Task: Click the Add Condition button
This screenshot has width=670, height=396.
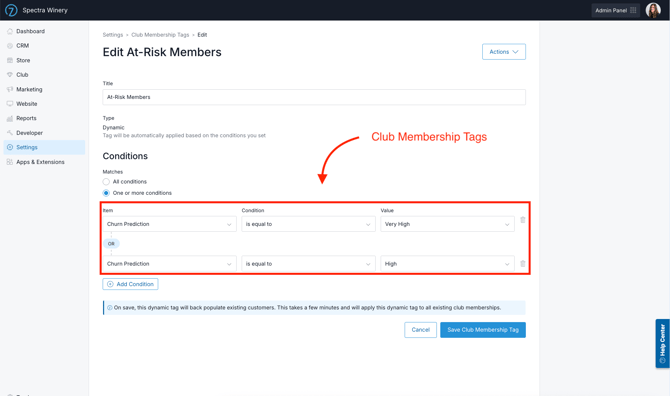Action: (x=130, y=284)
